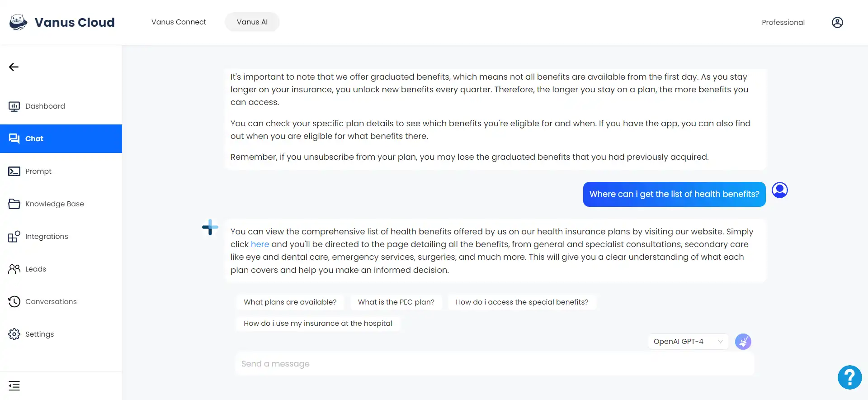This screenshot has width=868, height=400.
Task: Click the Professional plan label
Action: coord(783,22)
